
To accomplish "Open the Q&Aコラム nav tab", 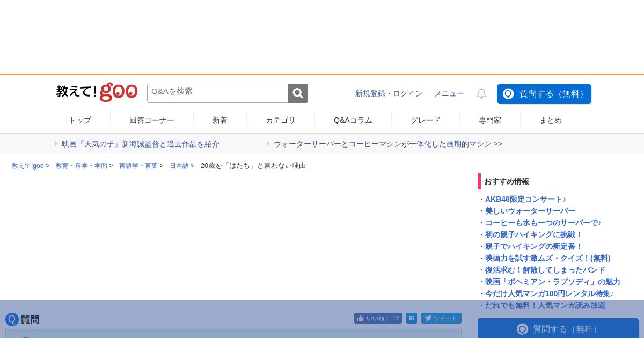I will point(353,120).
